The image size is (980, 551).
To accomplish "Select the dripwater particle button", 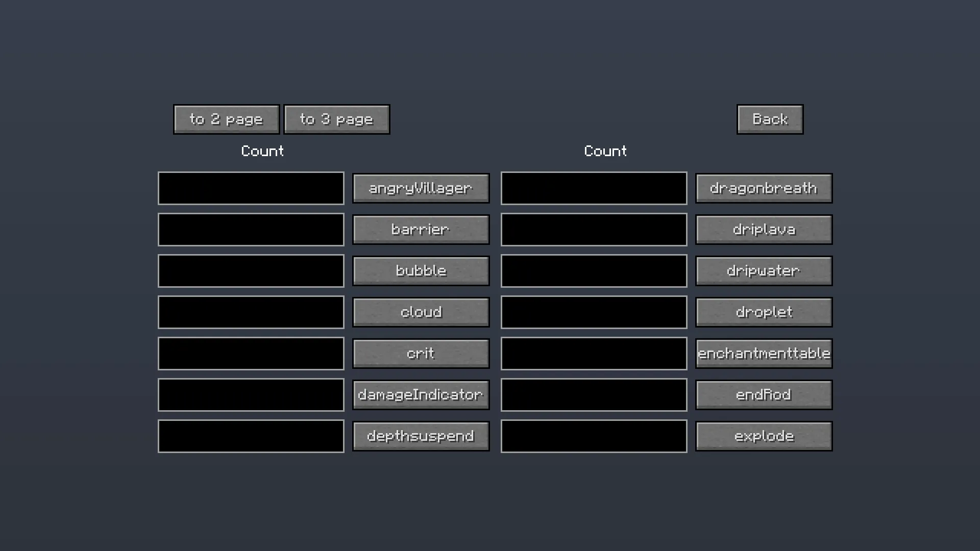I will (x=763, y=270).
